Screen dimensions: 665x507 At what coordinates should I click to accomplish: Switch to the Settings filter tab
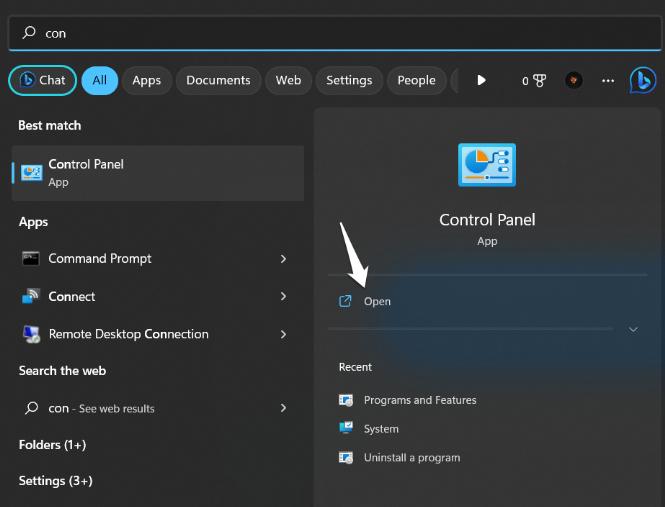(349, 80)
